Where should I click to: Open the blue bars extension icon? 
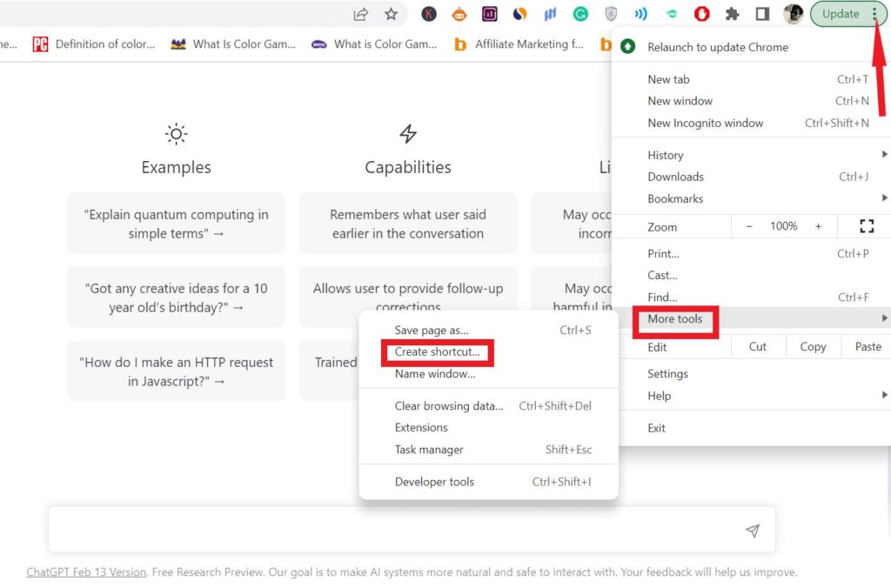point(550,14)
